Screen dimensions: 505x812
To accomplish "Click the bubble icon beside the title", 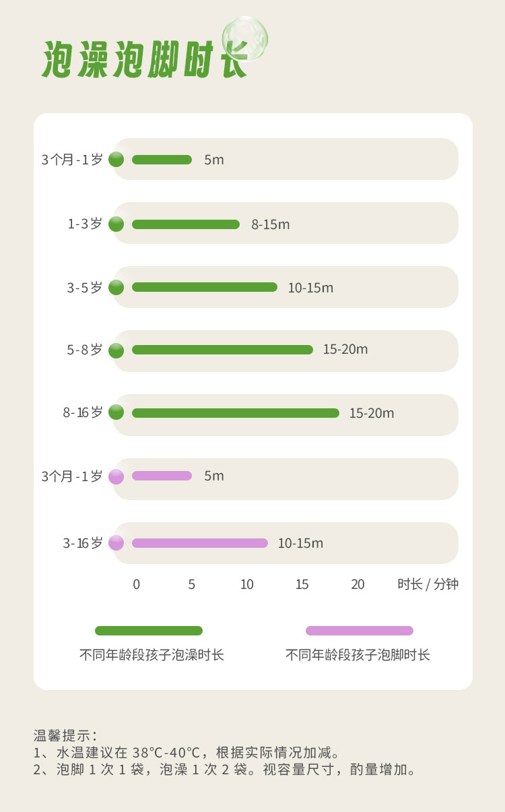I will [x=244, y=39].
